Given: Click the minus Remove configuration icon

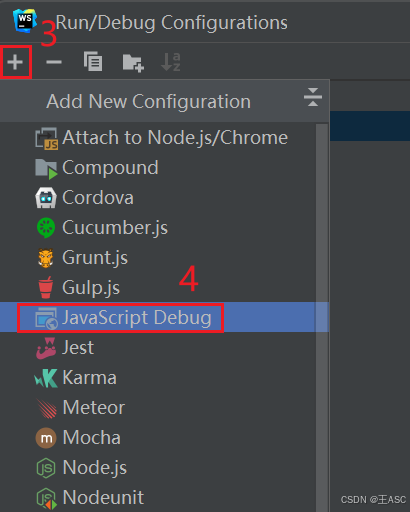Looking at the screenshot, I should tap(54, 62).
